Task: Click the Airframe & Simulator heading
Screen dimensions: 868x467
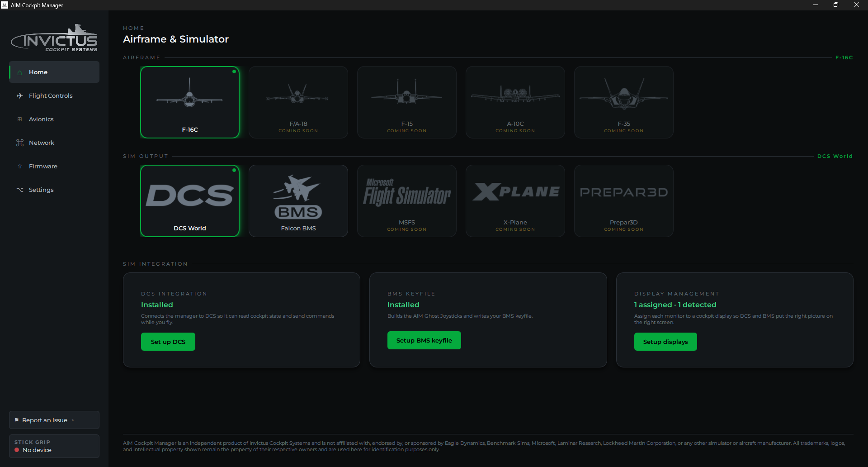Action: pyautogui.click(x=176, y=39)
